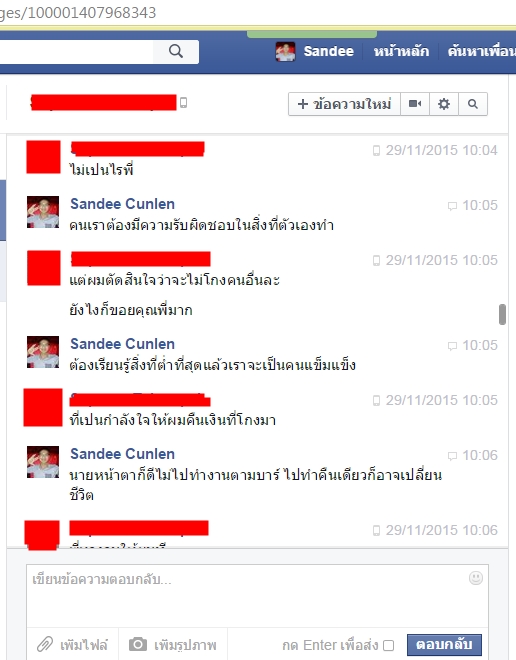Click the ตอบกลับ reply button
The height and width of the screenshot is (660, 516).
tap(444, 645)
